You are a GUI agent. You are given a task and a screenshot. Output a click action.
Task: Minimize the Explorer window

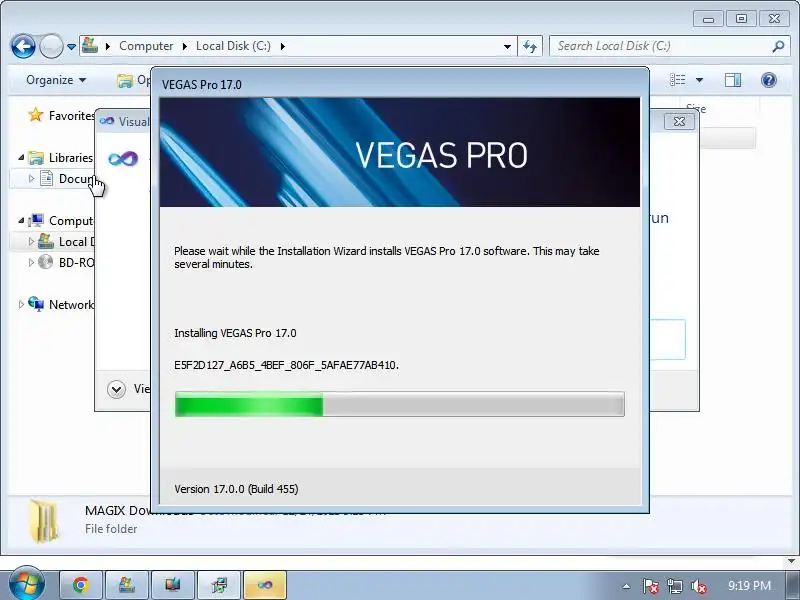[x=708, y=19]
